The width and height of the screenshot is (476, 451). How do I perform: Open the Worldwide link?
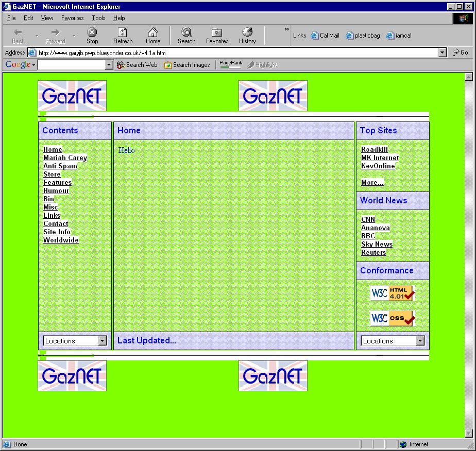click(x=61, y=240)
